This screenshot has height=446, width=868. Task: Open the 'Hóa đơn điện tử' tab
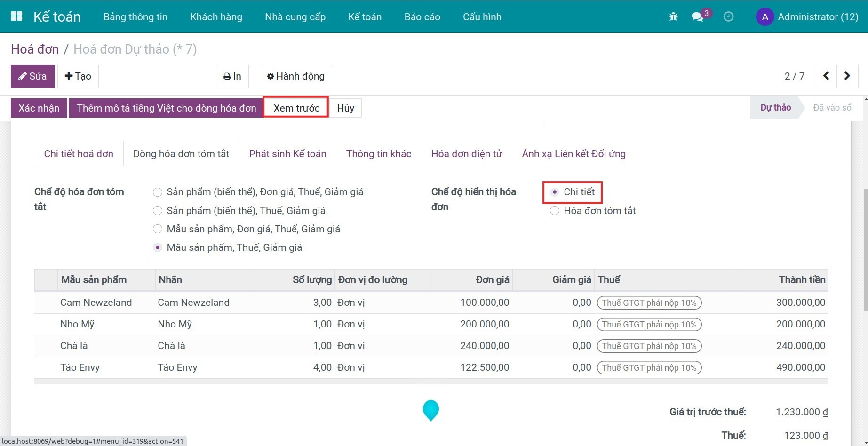[466, 154]
